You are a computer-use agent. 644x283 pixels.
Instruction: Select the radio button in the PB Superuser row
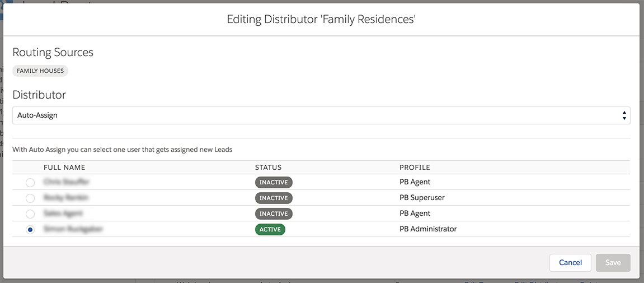(30, 198)
